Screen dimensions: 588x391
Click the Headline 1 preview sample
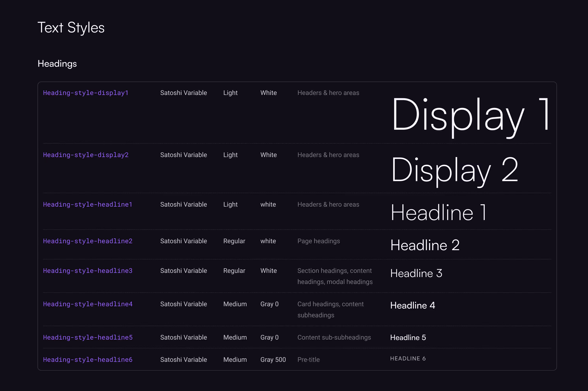(x=438, y=213)
